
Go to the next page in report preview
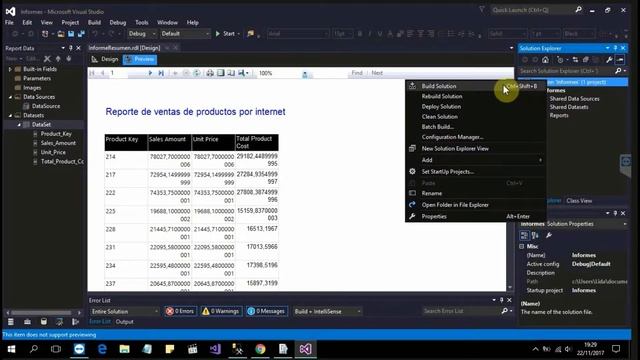(150, 73)
